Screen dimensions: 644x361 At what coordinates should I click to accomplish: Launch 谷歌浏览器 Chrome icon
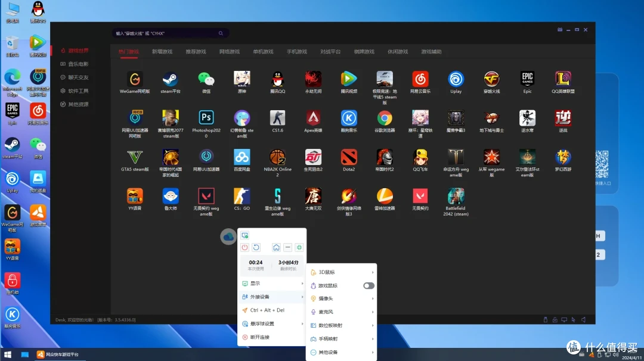pyautogui.click(x=385, y=121)
